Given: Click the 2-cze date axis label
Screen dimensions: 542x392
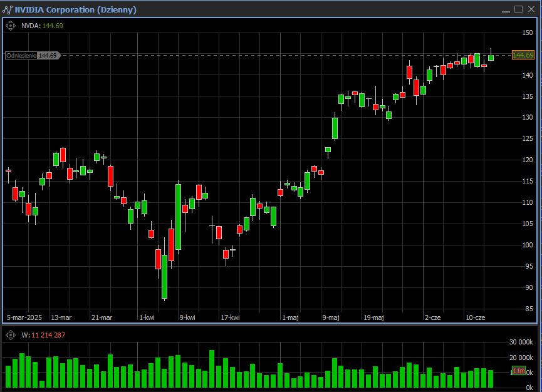Looking at the screenshot, I should [433, 317].
